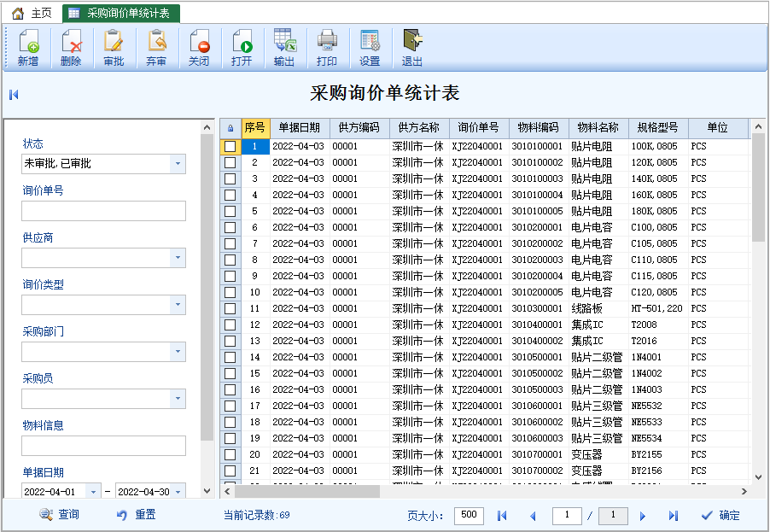
Task: Click the 单位 column header
Action: [717, 128]
